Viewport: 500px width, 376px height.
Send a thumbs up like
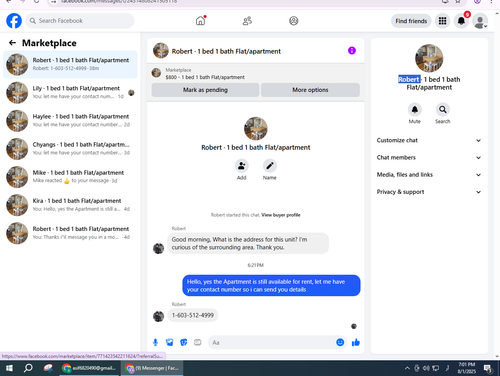[356, 342]
